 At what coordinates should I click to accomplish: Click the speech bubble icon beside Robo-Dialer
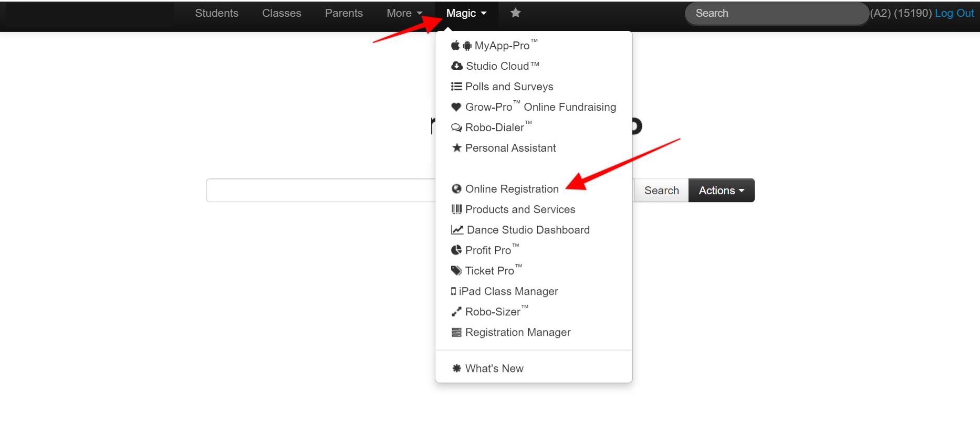pyautogui.click(x=456, y=128)
